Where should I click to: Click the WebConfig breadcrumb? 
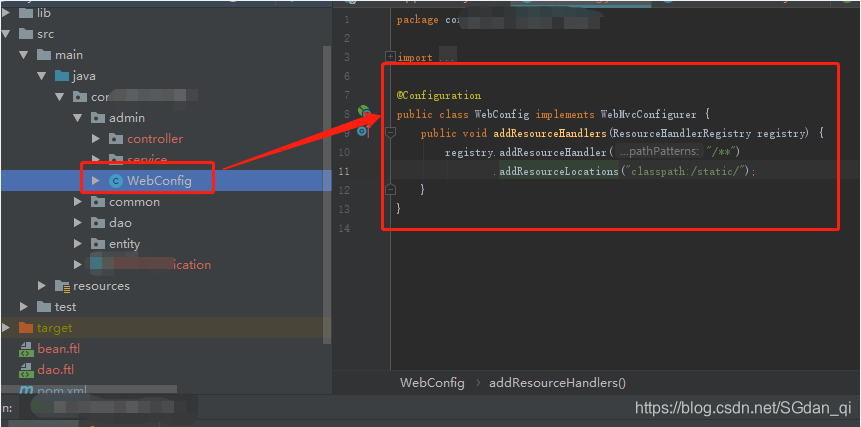coord(432,383)
